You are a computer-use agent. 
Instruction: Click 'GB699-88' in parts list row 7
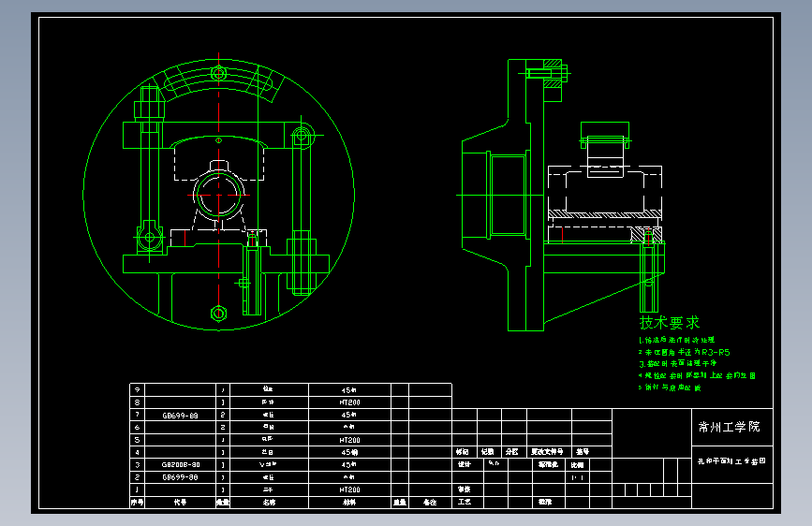point(180,416)
